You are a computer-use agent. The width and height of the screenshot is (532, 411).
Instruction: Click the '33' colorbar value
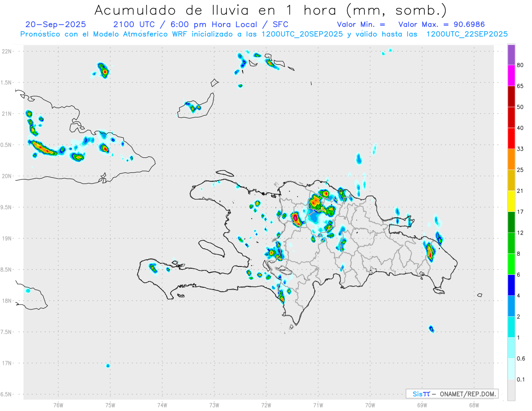pyautogui.click(x=520, y=149)
